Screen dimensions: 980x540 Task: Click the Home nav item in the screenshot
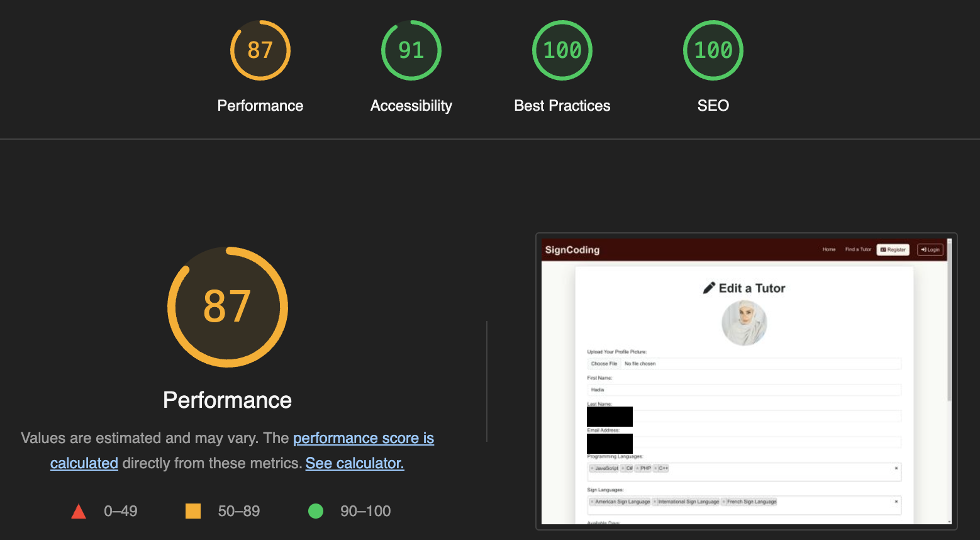pos(829,249)
